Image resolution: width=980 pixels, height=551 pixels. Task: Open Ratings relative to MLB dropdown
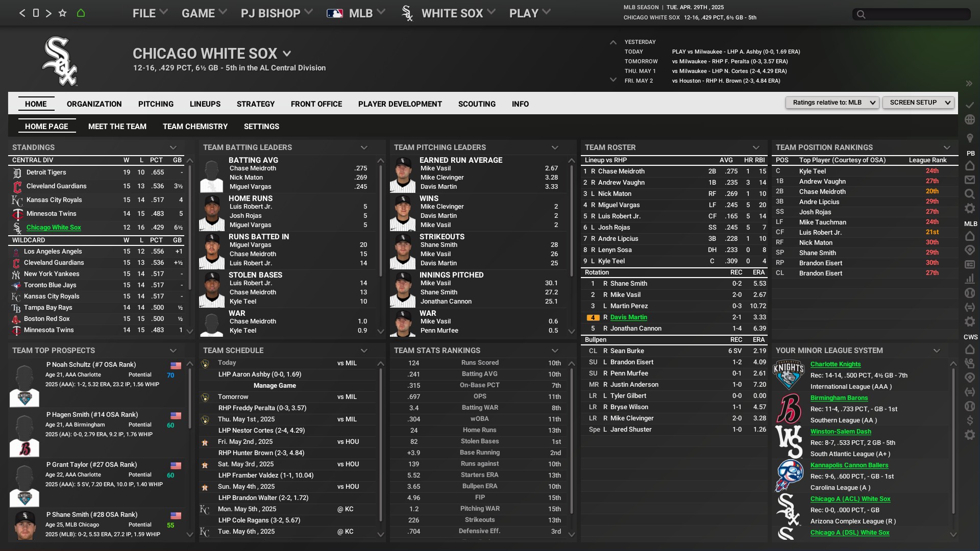[x=832, y=103]
